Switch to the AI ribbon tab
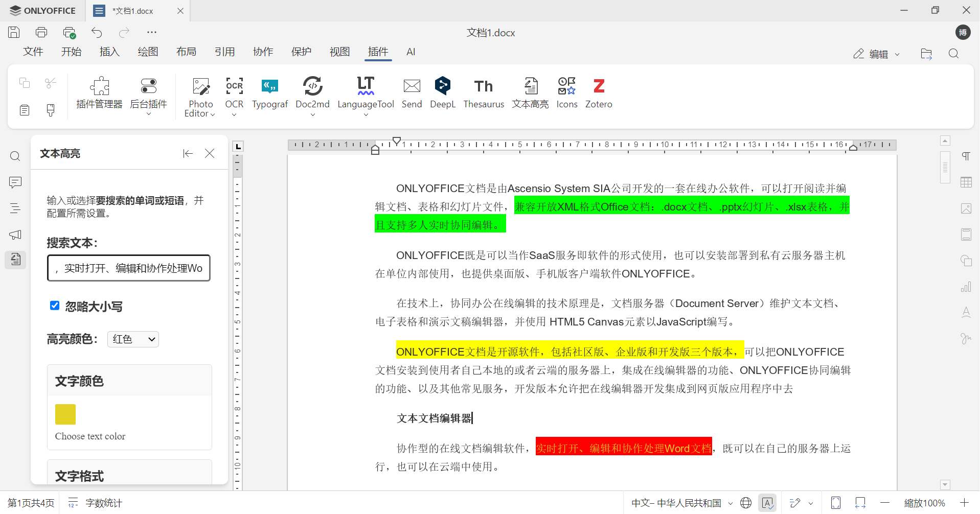This screenshot has width=980, height=514. (411, 52)
